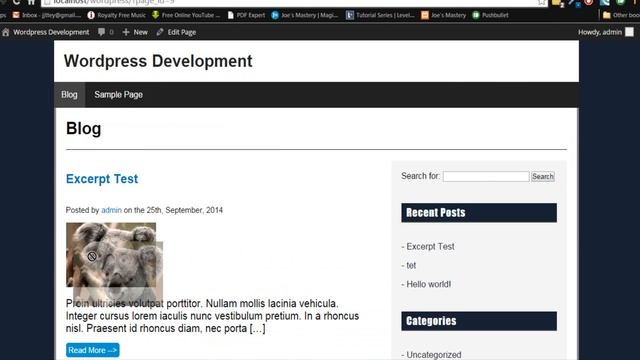Click the browser home icon
640x360 pixels.
tap(31, 2)
